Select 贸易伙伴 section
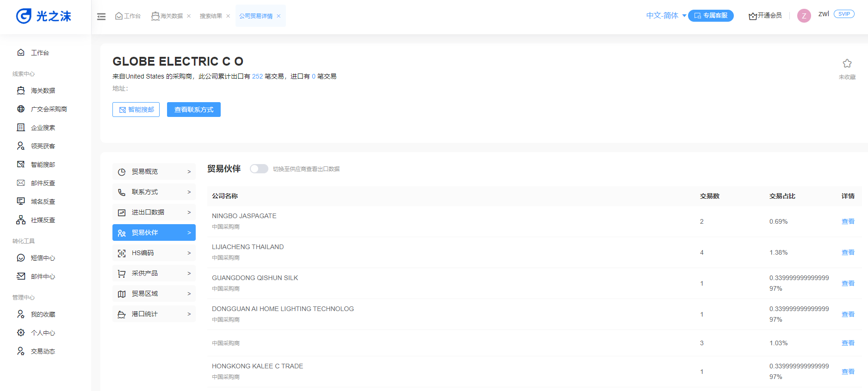This screenshot has height=391, width=868. point(154,232)
